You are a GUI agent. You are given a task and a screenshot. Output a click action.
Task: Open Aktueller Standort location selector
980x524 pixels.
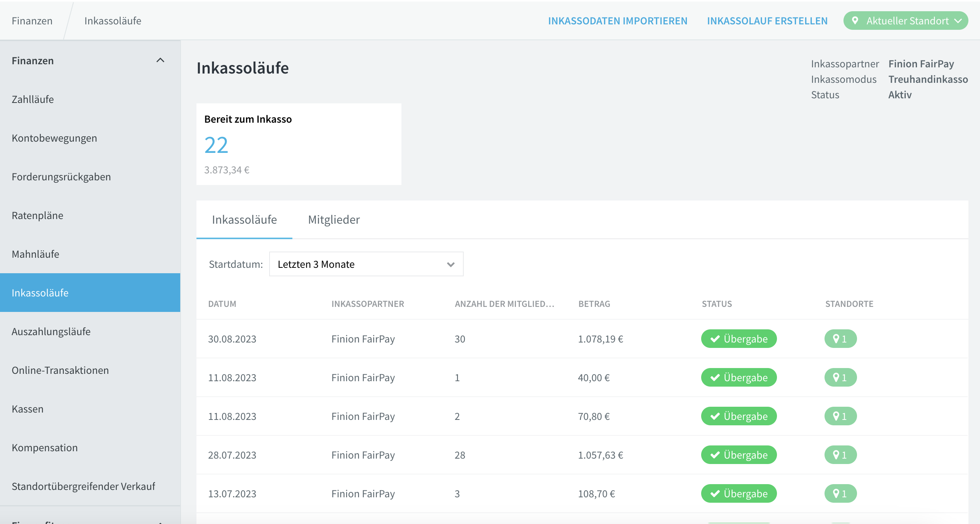pos(905,21)
